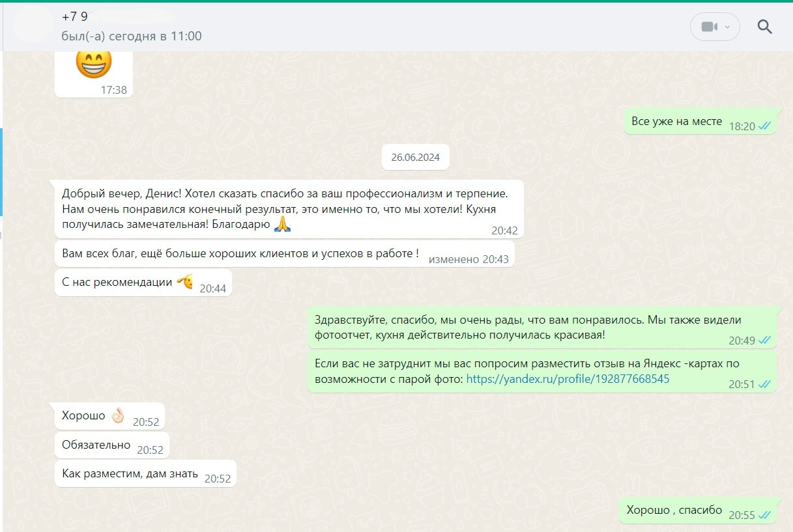Viewport: 793px width, 532px height.
Task: Select the message 'Вам всех благ, ещё больше хороших клиентов'
Action: click(285, 255)
